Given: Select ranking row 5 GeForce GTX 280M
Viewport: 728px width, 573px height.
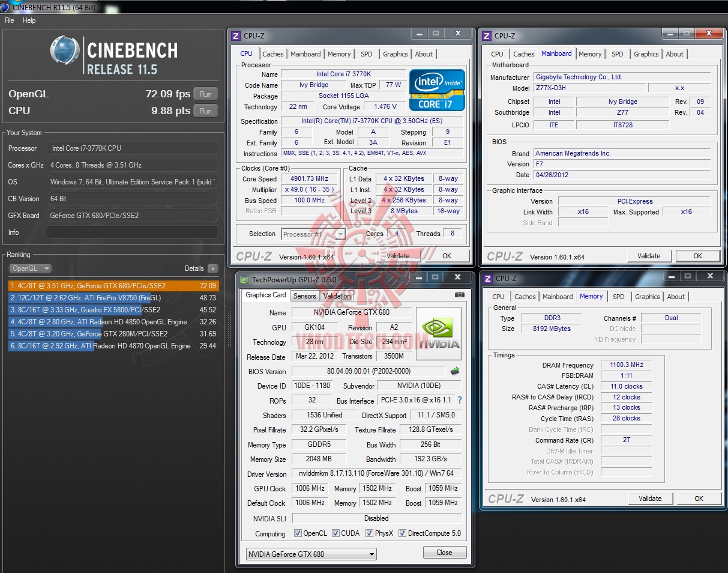Looking at the screenshot, I should click(x=113, y=334).
